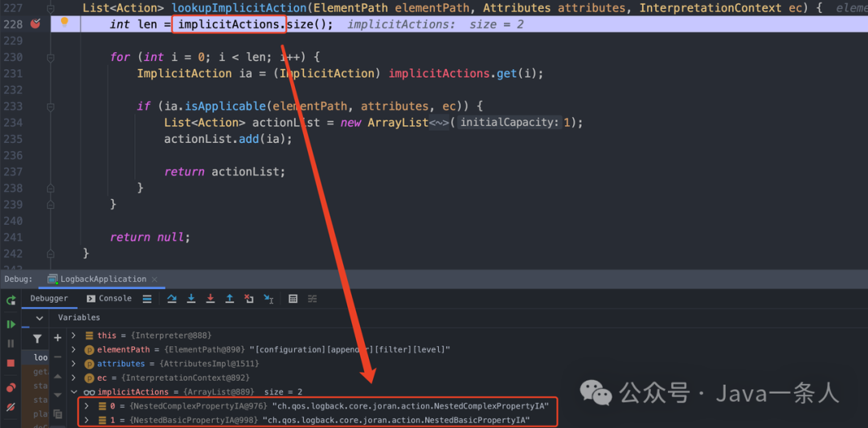Click Show Execution Point icon
Image resolution: width=868 pixels, height=428 pixels.
point(147,300)
